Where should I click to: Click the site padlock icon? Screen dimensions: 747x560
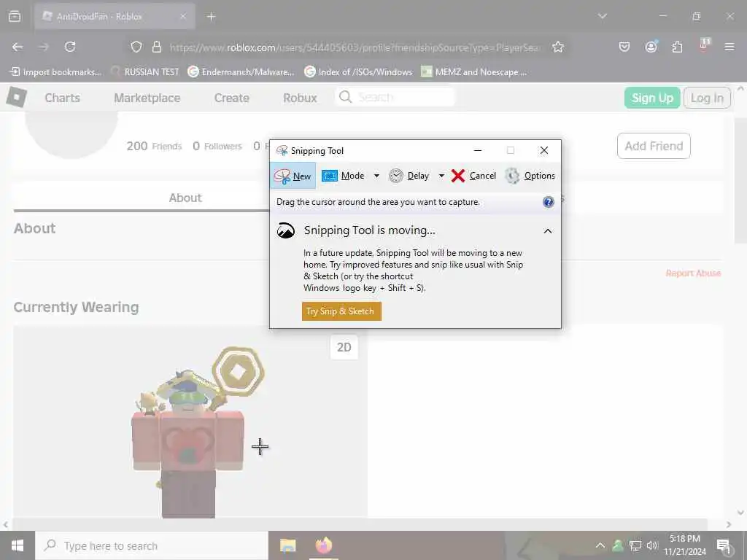(x=156, y=47)
